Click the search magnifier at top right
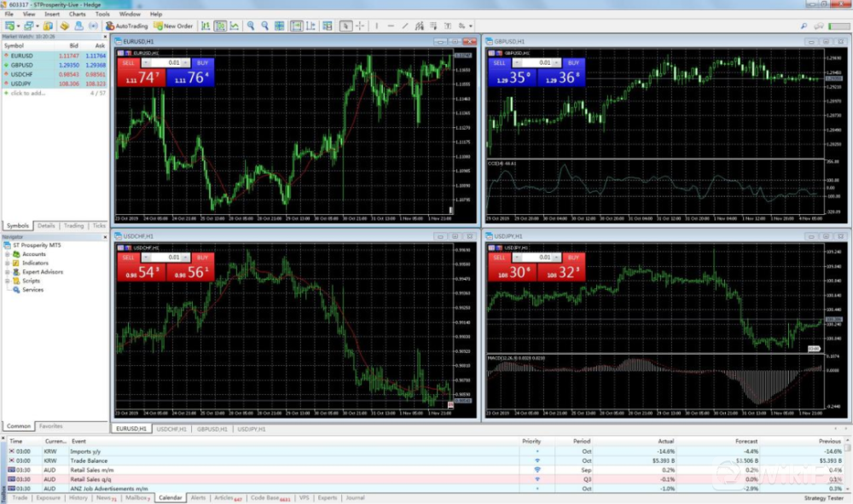The image size is (853, 504). (x=804, y=26)
